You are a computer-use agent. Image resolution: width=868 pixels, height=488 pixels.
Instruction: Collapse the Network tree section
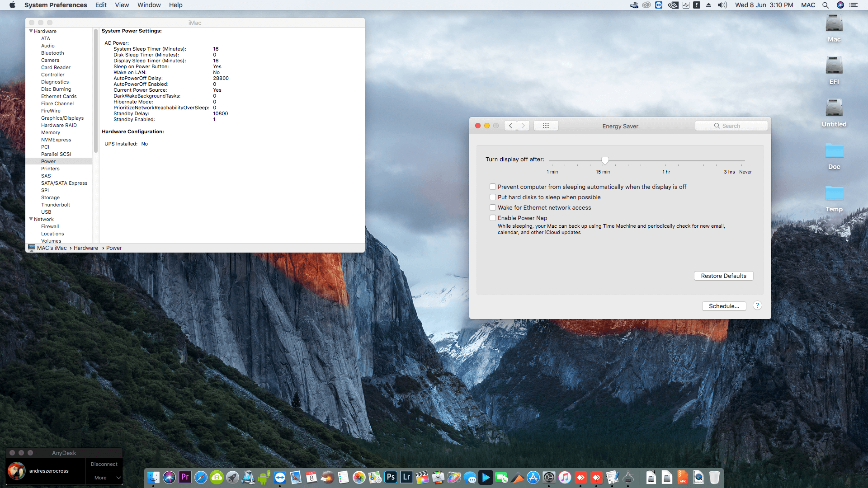pos(31,219)
